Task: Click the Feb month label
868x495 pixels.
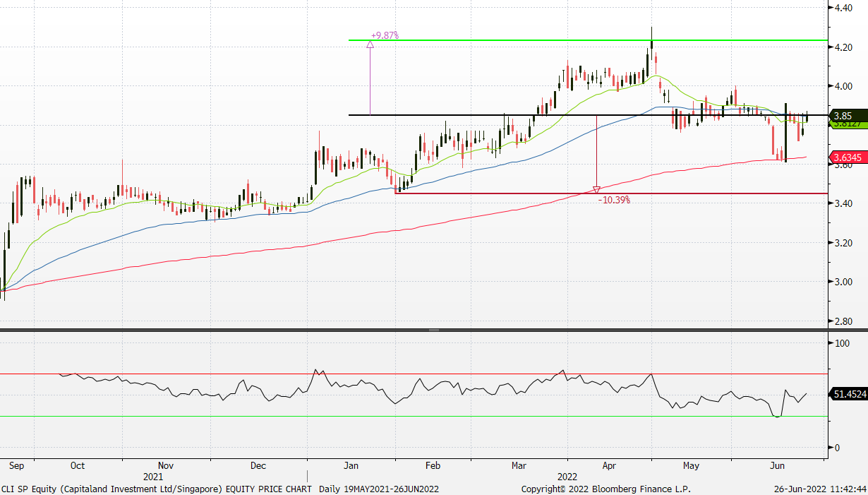Action: [433, 466]
